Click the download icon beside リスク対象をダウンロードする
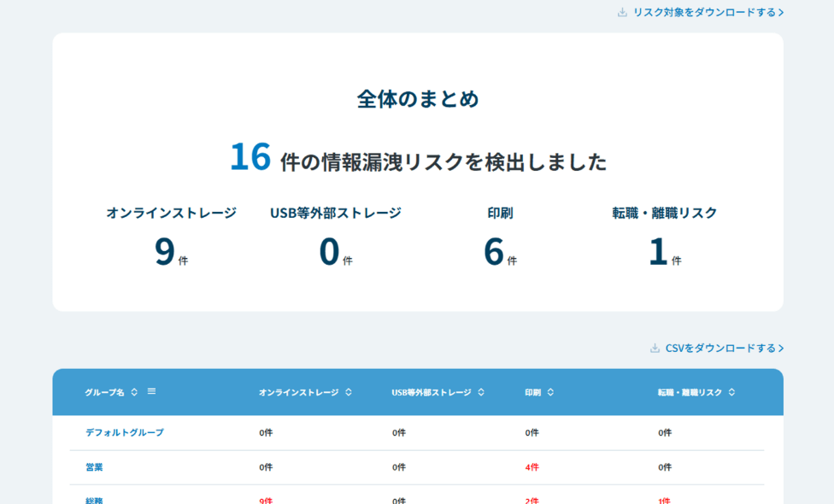834x504 pixels. tap(621, 12)
